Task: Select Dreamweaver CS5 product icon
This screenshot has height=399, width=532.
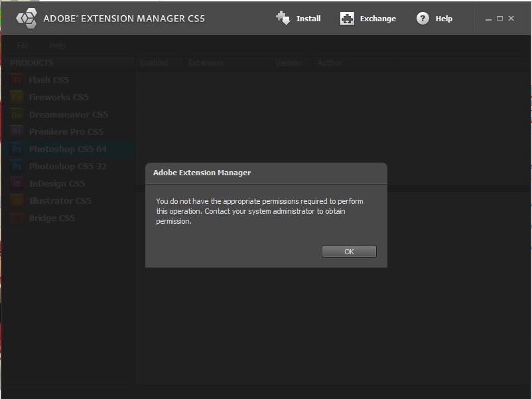Action: [17, 115]
